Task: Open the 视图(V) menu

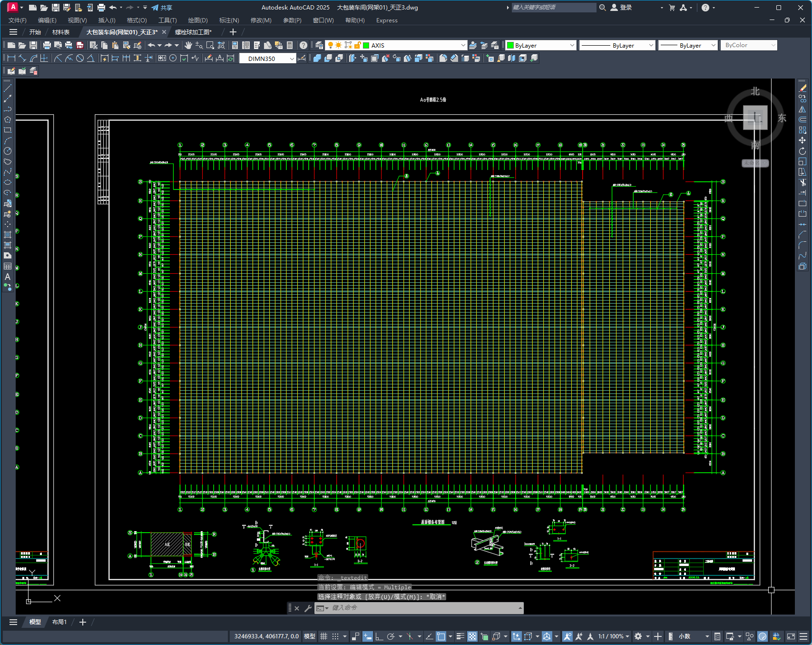Action: click(77, 20)
